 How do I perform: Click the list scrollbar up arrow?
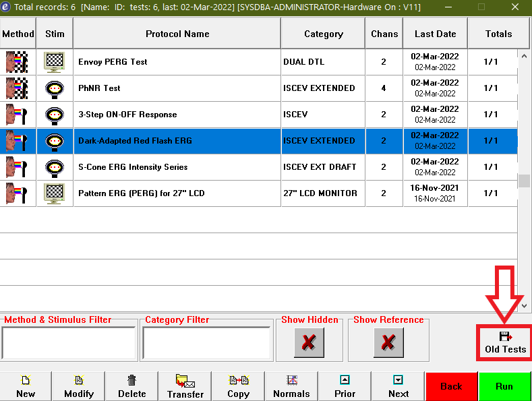[524, 56]
